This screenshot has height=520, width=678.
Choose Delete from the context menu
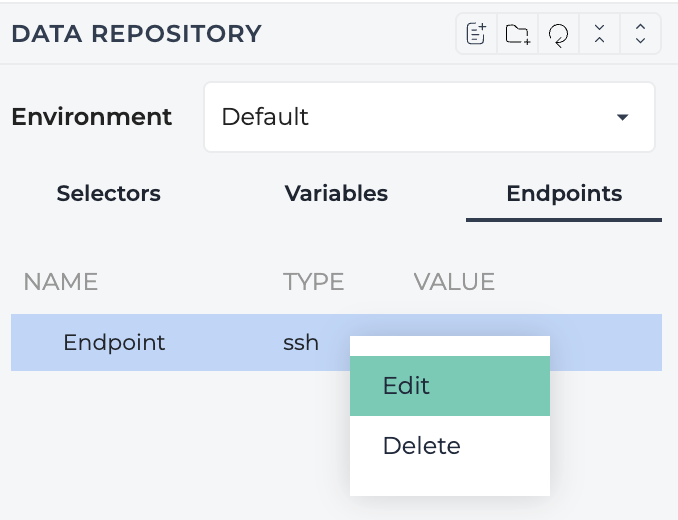coord(450,446)
